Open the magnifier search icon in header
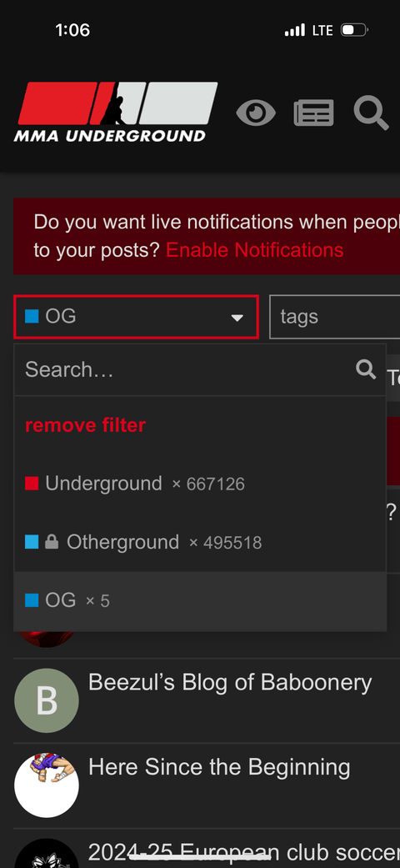The width and height of the screenshot is (400, 868). tap(371, 113)
